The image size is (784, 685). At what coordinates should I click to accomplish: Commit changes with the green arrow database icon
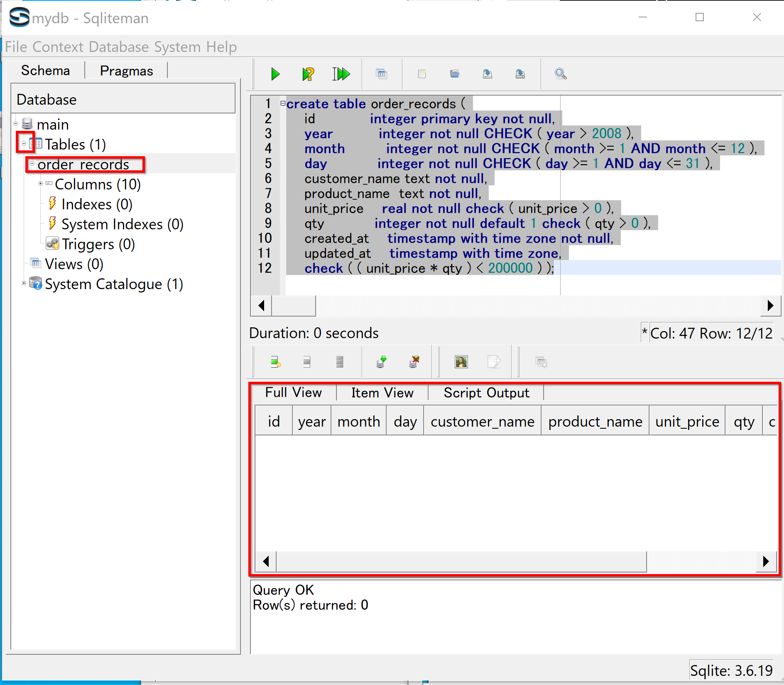[x=381, y=362]
